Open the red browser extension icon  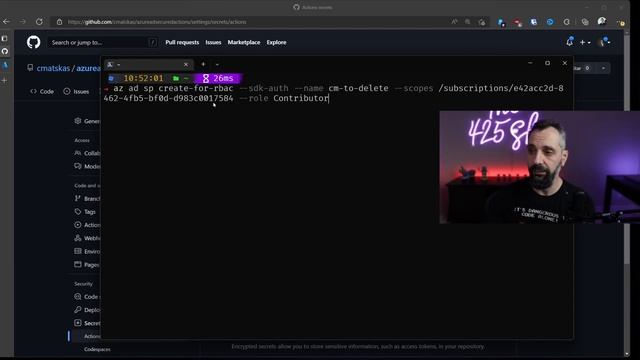518,22
